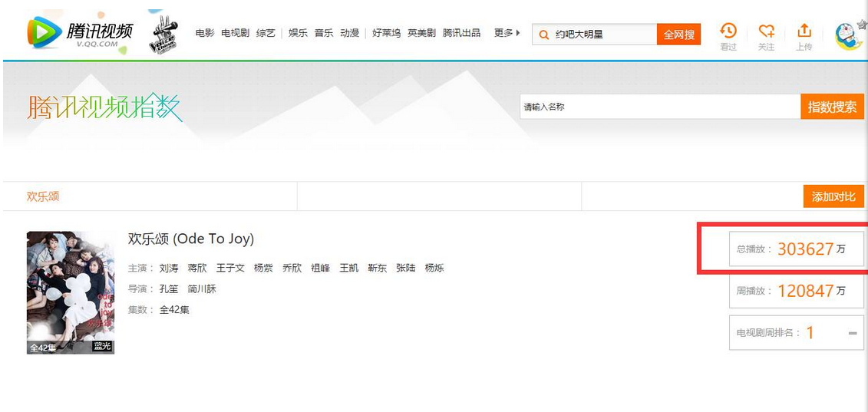868x412 pixels.
Task: Open director 简川訸's page
Action: [x=202, y=289]
